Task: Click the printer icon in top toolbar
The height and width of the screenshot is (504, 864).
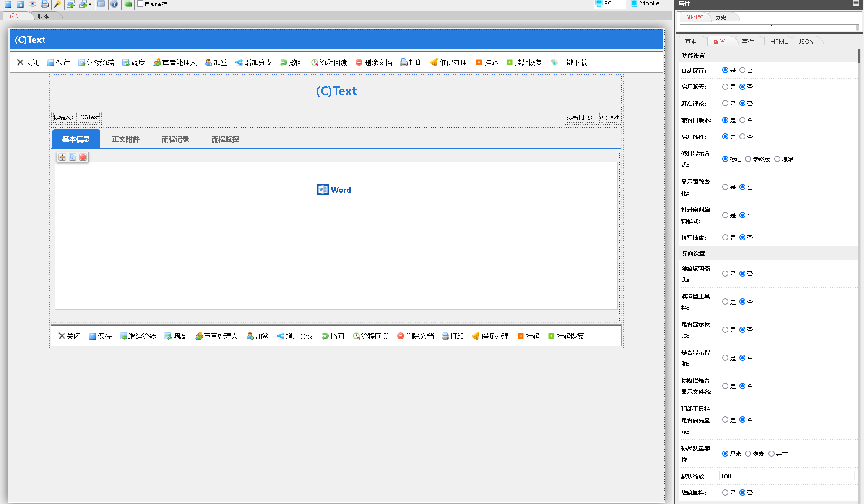Action: 45,4
